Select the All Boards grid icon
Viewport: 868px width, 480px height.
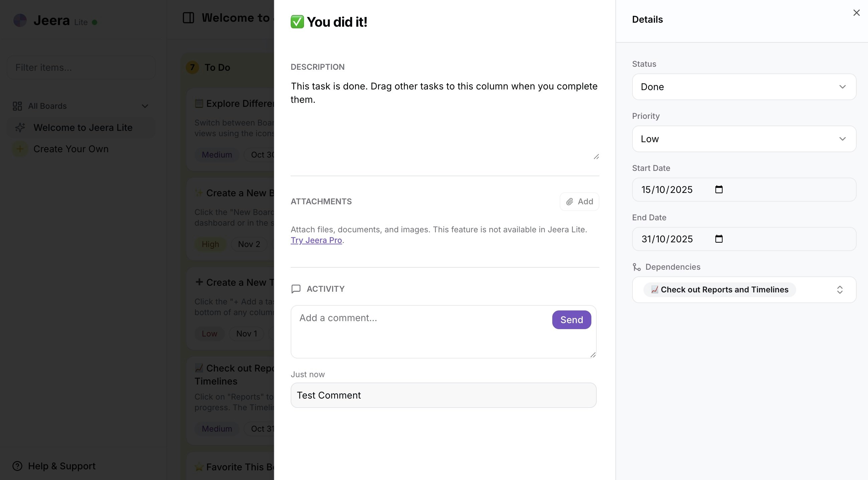coord(17,106)
